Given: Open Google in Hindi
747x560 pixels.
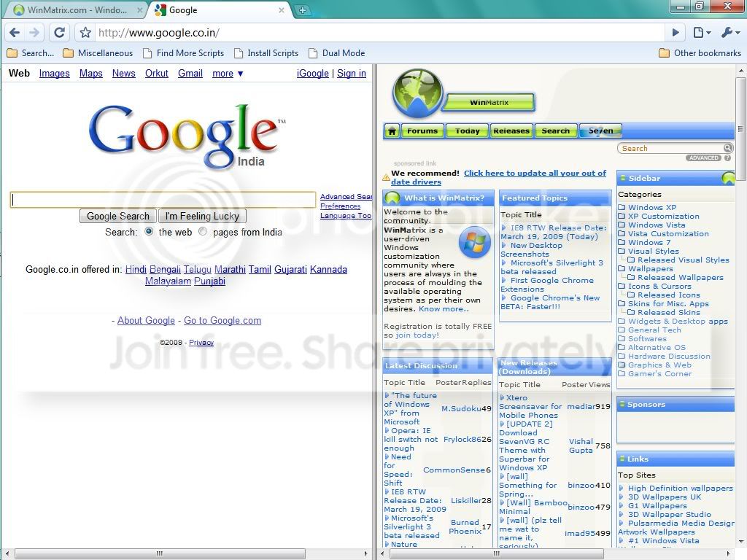Looking at the screenshot, I should pos(136,270).
